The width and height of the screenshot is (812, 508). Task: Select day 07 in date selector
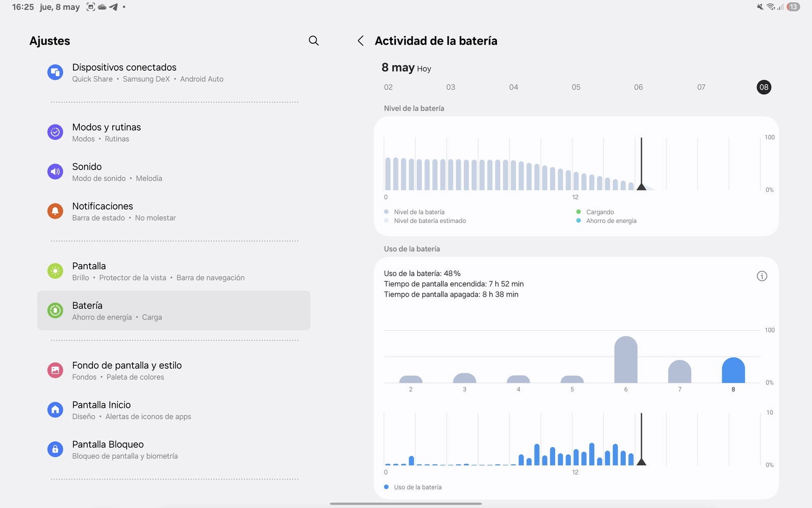tap(701, 87)
